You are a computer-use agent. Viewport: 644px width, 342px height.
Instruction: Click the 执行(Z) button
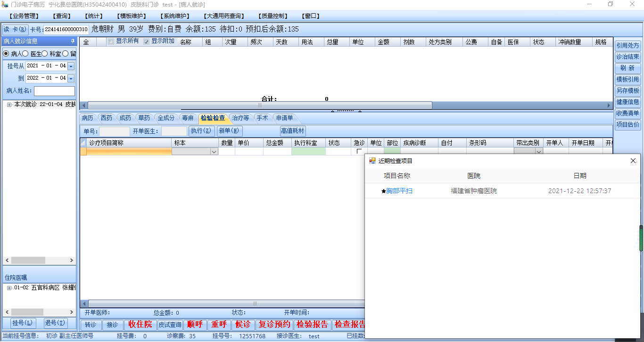(x=202, y=131)
